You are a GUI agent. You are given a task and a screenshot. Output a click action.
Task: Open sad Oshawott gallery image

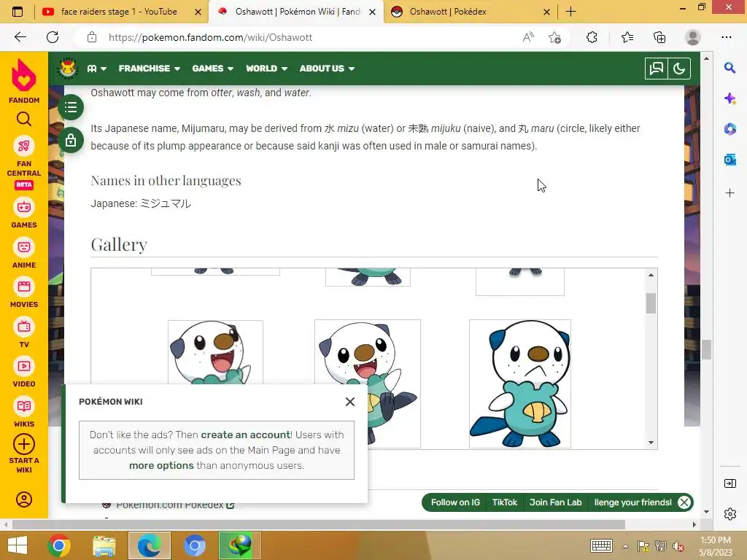519,384
